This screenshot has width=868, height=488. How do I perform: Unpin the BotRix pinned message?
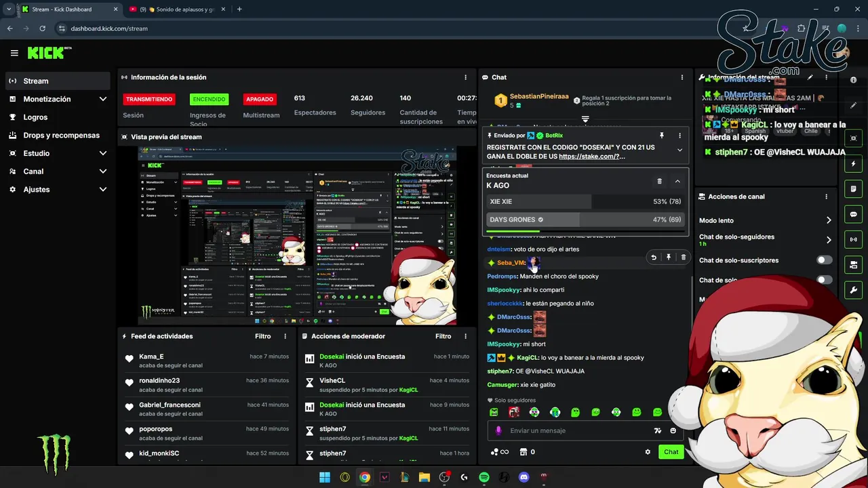point(662,136)
